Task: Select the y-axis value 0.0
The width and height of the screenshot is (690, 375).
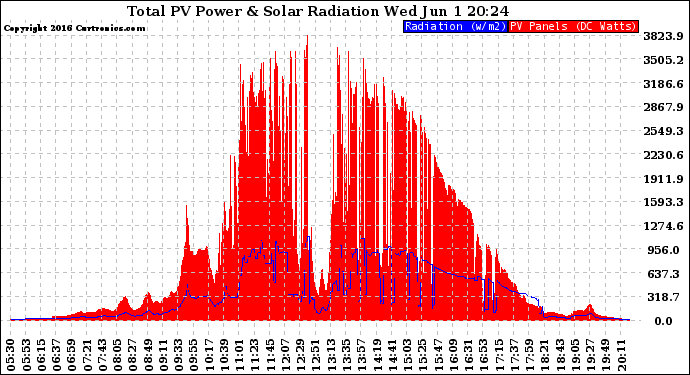Action: pos(663,321)
